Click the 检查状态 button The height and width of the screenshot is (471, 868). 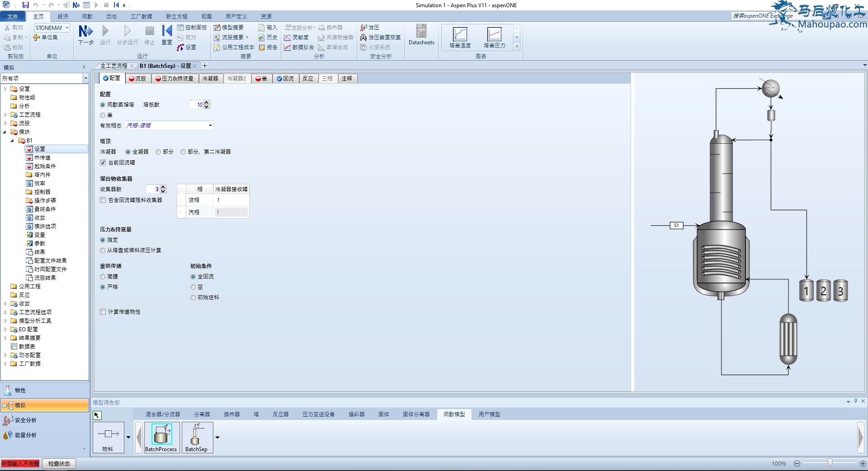click(59, 464)
